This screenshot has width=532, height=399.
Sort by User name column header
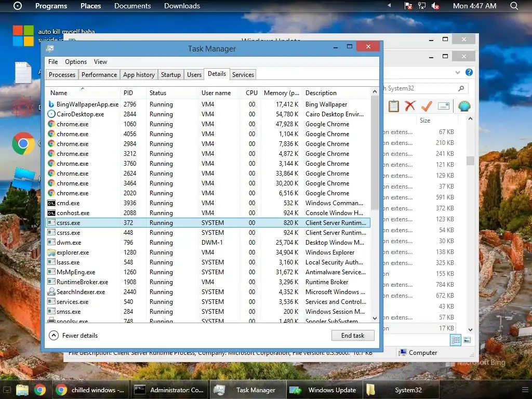point(220,92)
